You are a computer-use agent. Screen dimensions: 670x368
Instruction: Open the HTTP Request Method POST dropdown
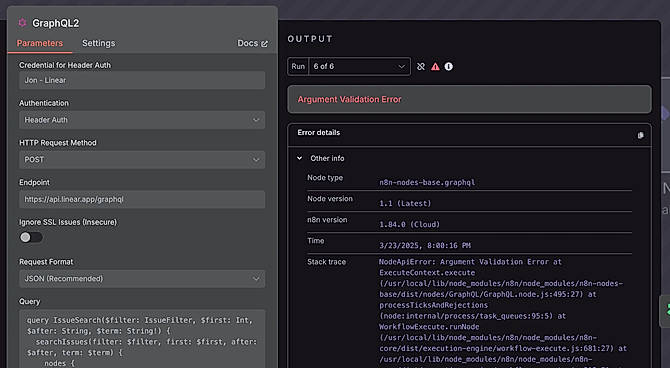(142, 160)
